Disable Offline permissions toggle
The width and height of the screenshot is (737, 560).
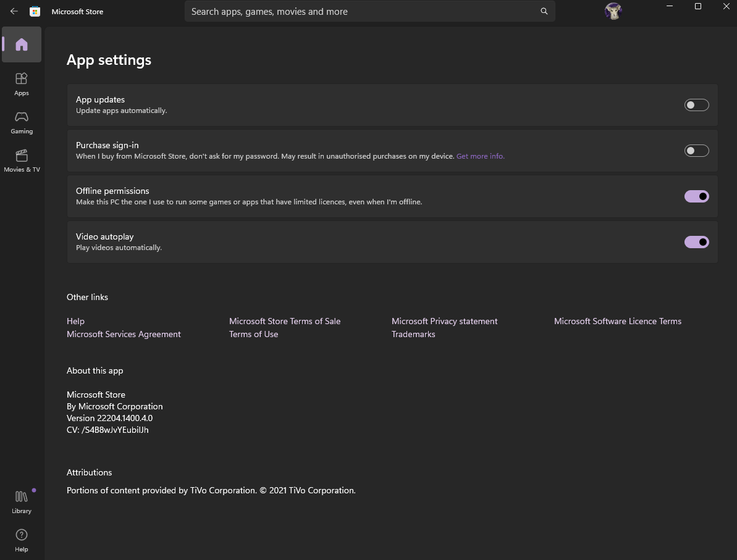697,196
